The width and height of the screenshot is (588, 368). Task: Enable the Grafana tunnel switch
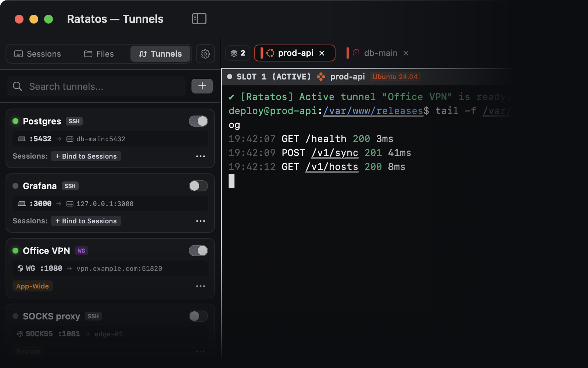click(x=198, y=186)
